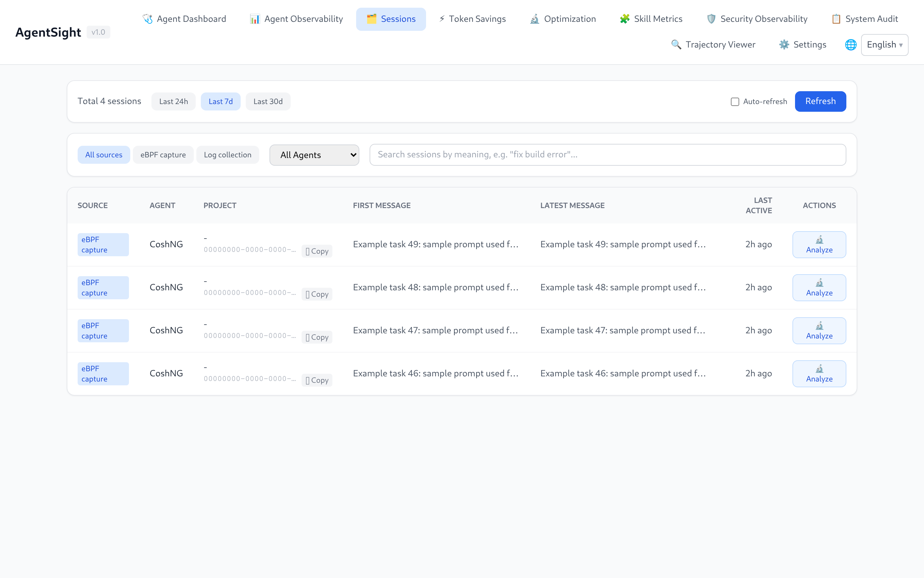This screenshot has width=924, height=578.
Task: Click the LAST ACTIVE column header
Action: pos(759,206)
